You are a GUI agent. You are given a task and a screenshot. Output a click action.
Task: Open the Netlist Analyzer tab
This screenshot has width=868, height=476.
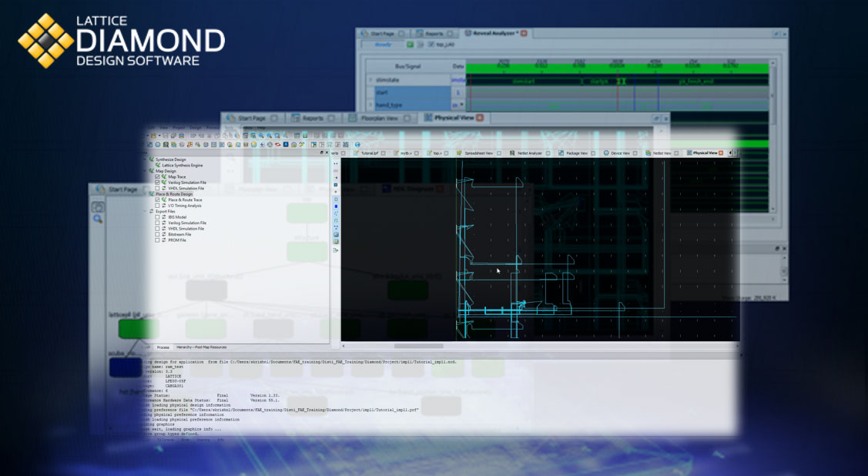(529, 153)
